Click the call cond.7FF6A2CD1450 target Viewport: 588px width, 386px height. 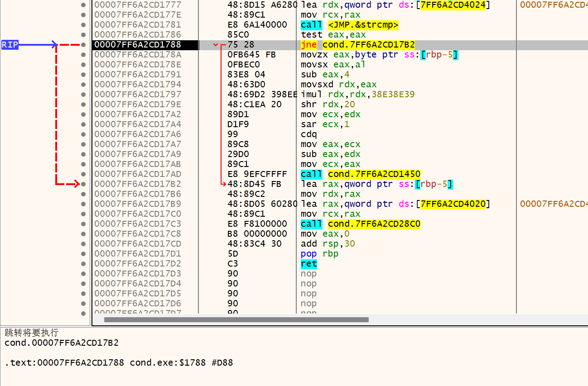click(374, 174)
